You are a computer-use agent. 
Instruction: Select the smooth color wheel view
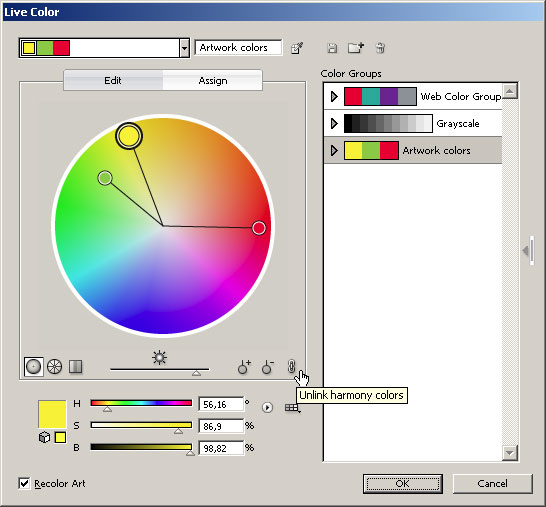(33, 367)
